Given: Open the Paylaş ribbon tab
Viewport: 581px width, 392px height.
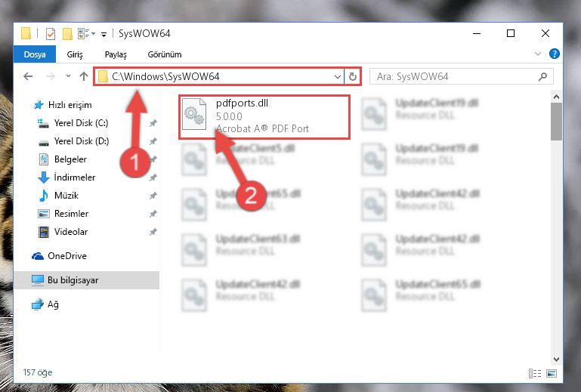Looking at the screenshot, I should click(x=116, y=54).
